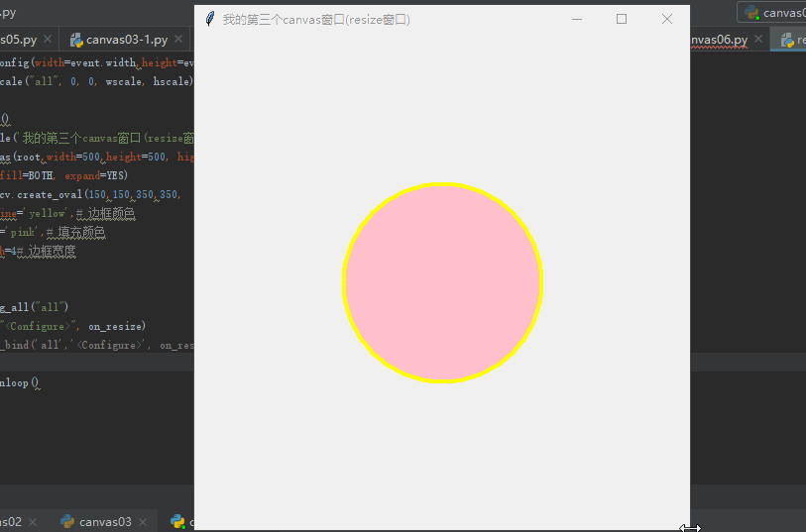
Task: Click hscale in the scale code line
Action: point(173,81)
